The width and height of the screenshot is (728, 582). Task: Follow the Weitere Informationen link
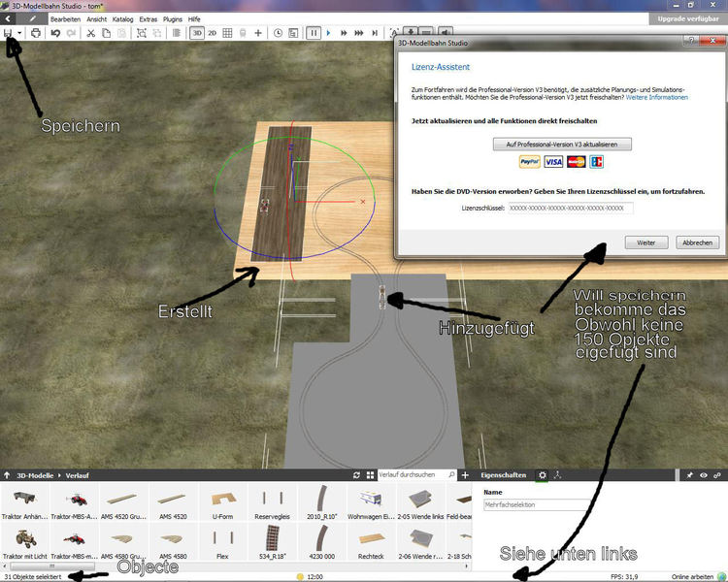(x=656, y=97)
